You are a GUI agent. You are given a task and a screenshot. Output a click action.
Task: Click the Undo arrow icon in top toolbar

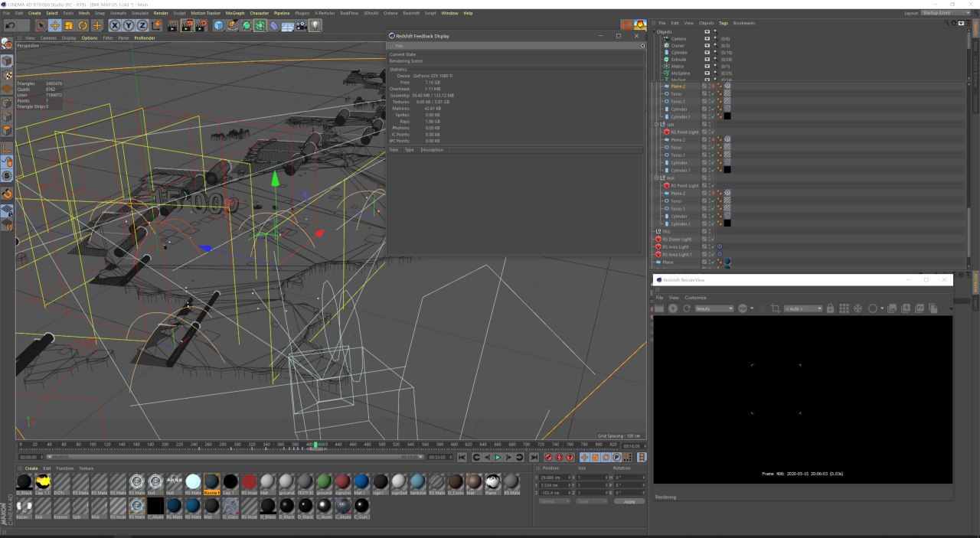10,25
